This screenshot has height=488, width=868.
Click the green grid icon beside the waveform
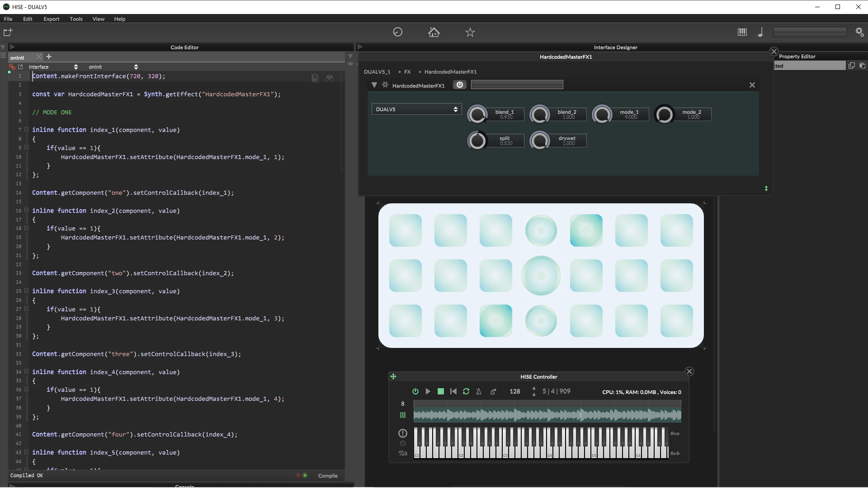coord(403,415)
